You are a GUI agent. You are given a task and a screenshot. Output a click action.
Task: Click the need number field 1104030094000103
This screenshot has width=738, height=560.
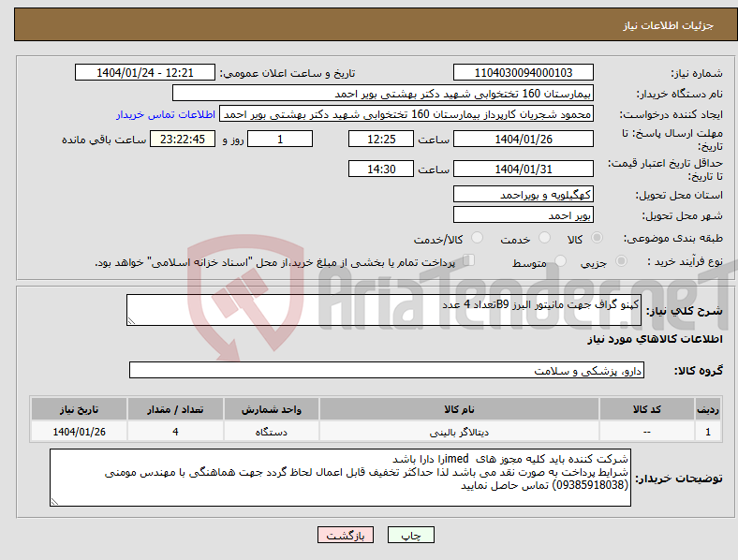(523, 72)
